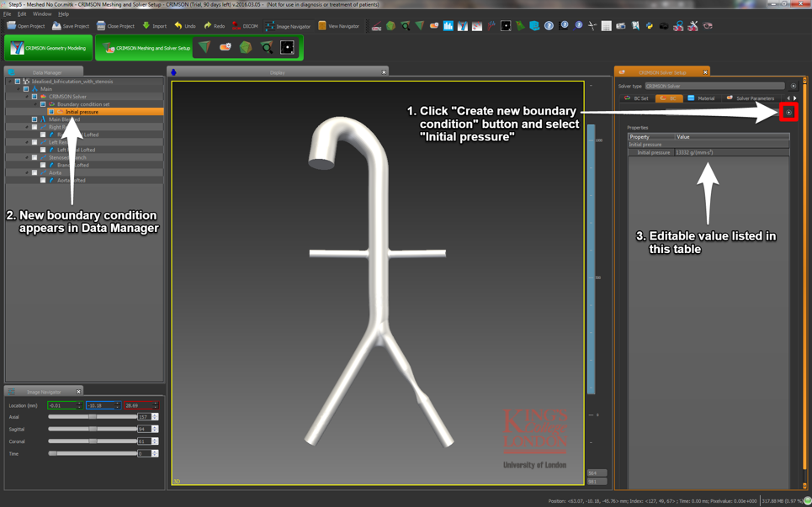Click the Python console icon in toolbar

click(x=650, y=26)
